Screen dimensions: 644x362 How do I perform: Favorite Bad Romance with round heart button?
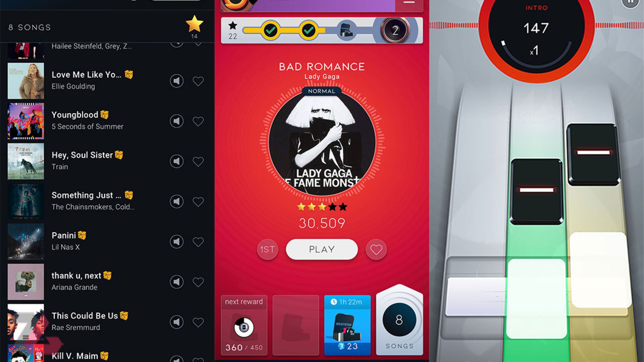click(376, 249)
